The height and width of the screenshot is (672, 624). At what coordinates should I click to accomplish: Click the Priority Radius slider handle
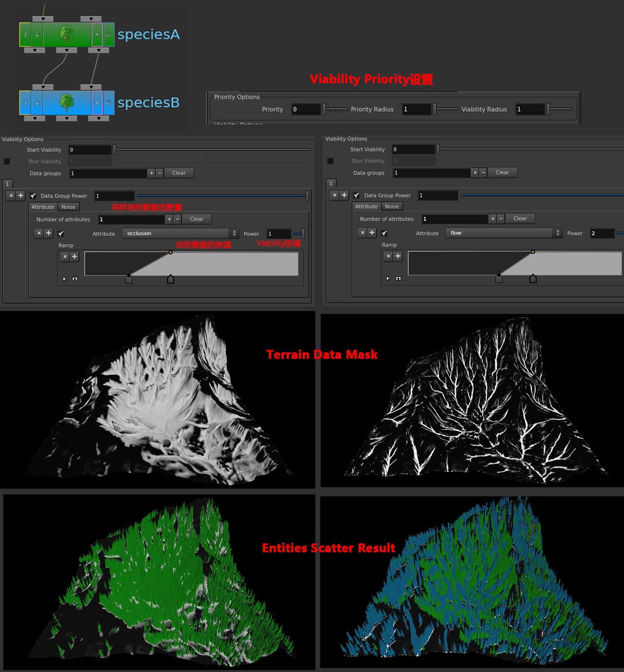434,109
